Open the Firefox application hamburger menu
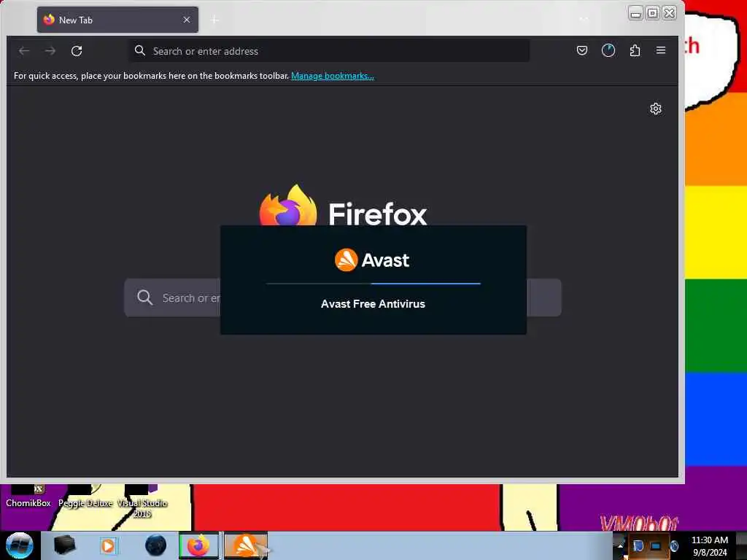 pyautogui.click(x=661, y=50)
